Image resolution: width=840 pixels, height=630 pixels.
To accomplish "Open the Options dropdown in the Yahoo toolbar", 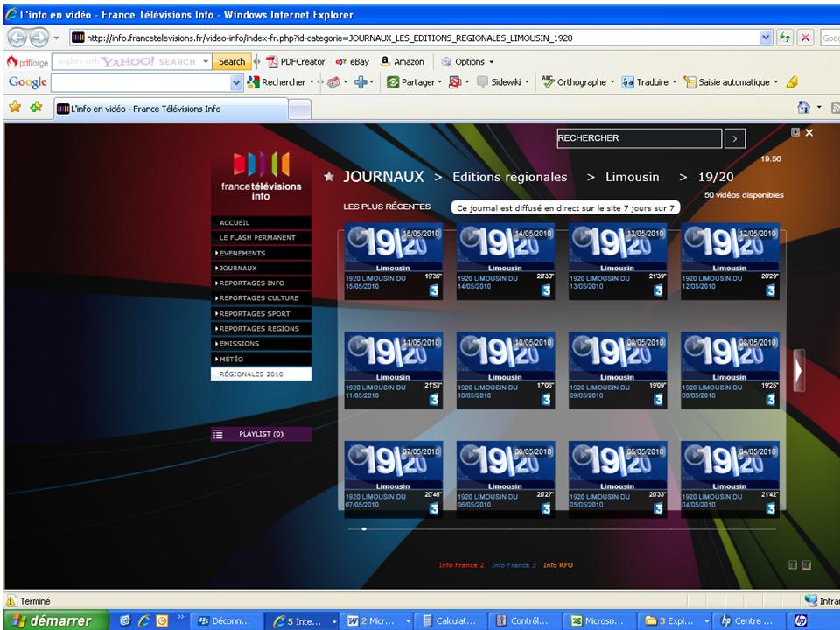I will point(468,62).
